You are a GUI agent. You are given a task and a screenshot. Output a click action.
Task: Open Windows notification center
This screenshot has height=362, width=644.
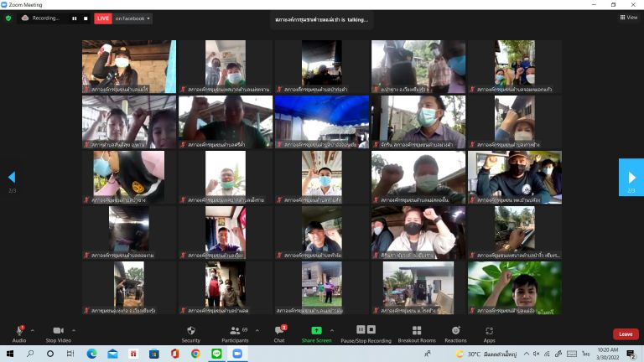click(631, 354)
